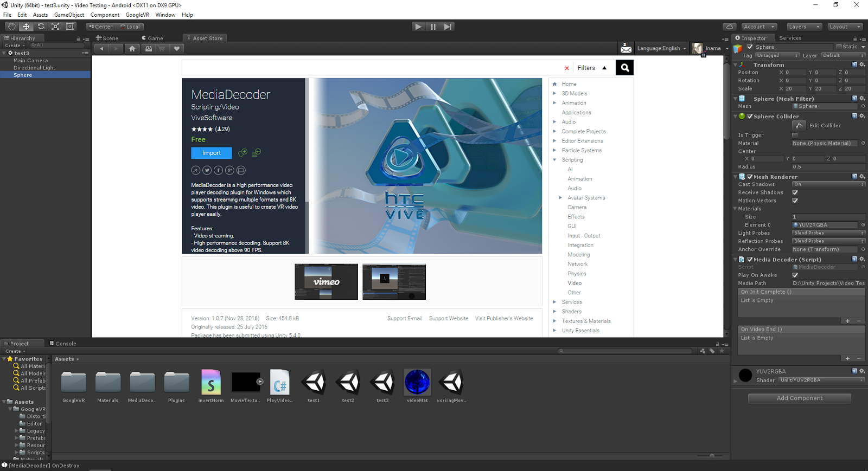Go to Asset Store home icon
The width and height of the screenshot is (868, 471).
[132, 48]
